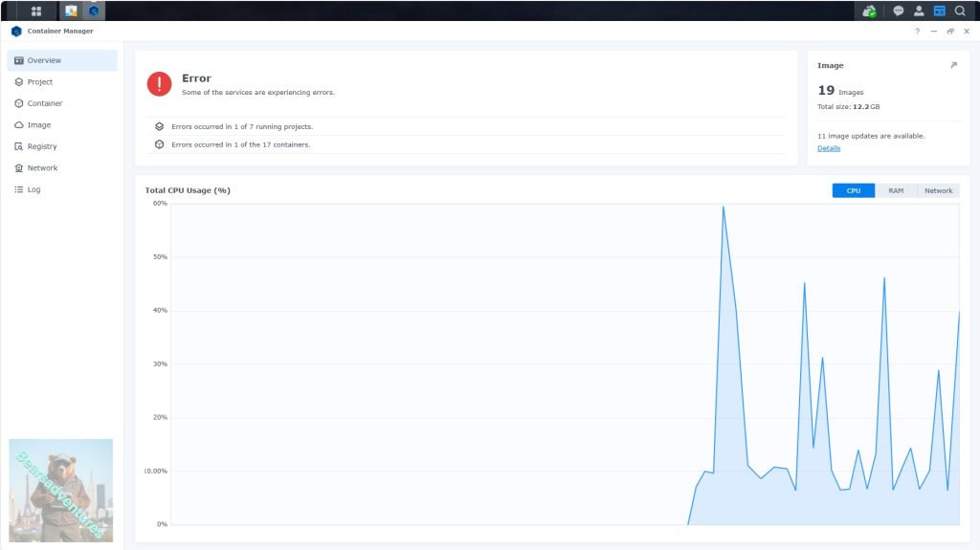Open DSM main menu grid icon
The image size is (980, 550).
pos(36,11)
